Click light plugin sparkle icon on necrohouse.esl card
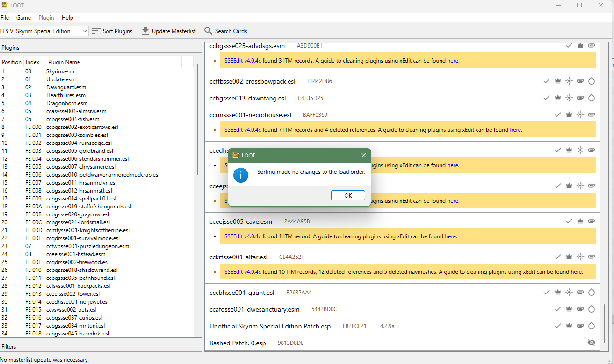The image size is (614, 364). pyautogui.click(x=580, y=114)
